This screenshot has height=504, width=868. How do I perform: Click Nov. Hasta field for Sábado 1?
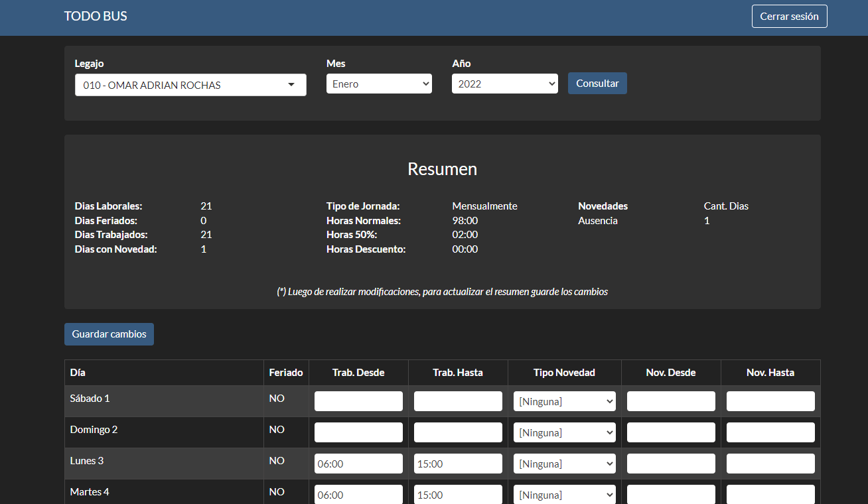[x=770, y=401]
